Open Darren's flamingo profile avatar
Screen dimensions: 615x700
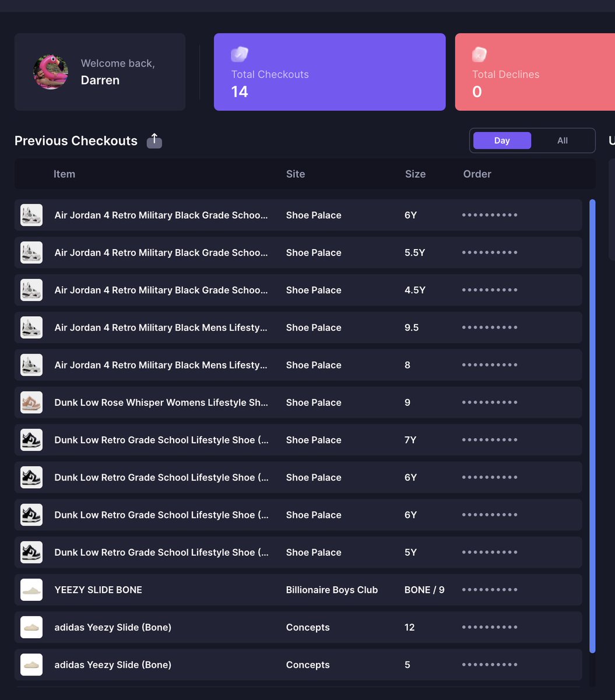51,72
